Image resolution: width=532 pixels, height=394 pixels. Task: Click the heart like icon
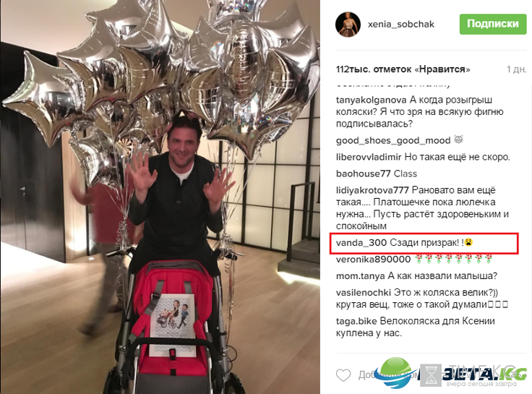click(343, 375)
